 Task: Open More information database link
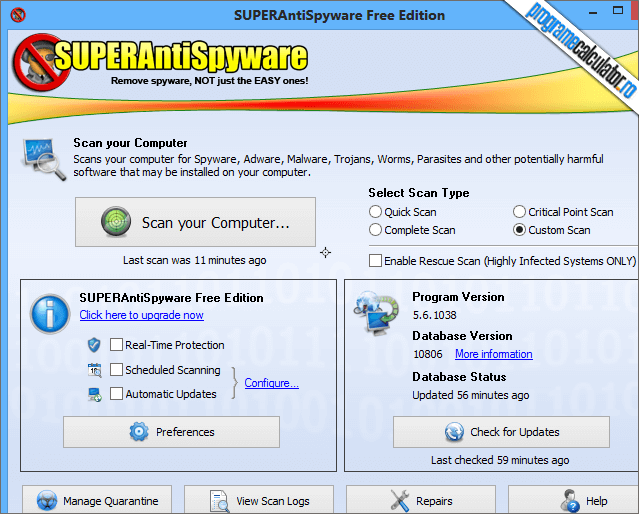[494, 354]
